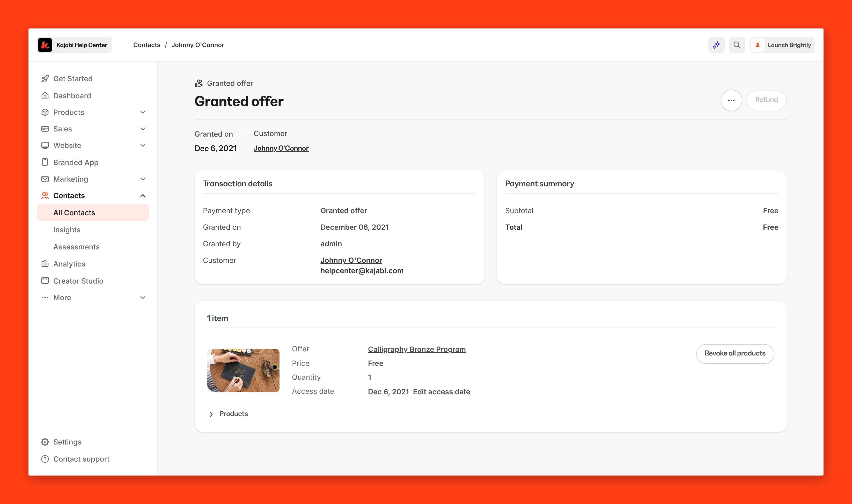The width and height of the screenshot is (852, 504).
Task: Expand the Products disclosure under the item
Action: point(211,414)
